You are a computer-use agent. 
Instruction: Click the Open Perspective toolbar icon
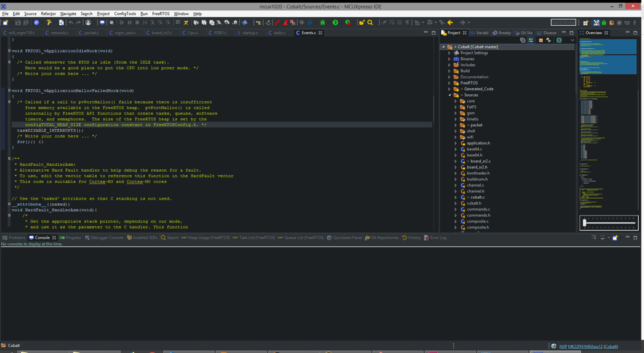click(x=586, y=23)
